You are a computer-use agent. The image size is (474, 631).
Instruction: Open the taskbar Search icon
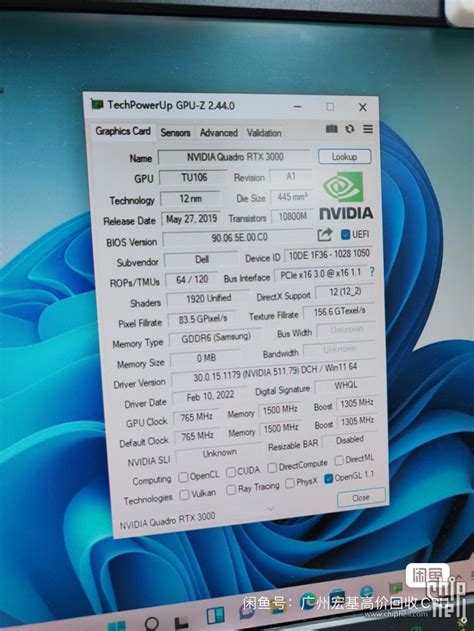point(152,624)
